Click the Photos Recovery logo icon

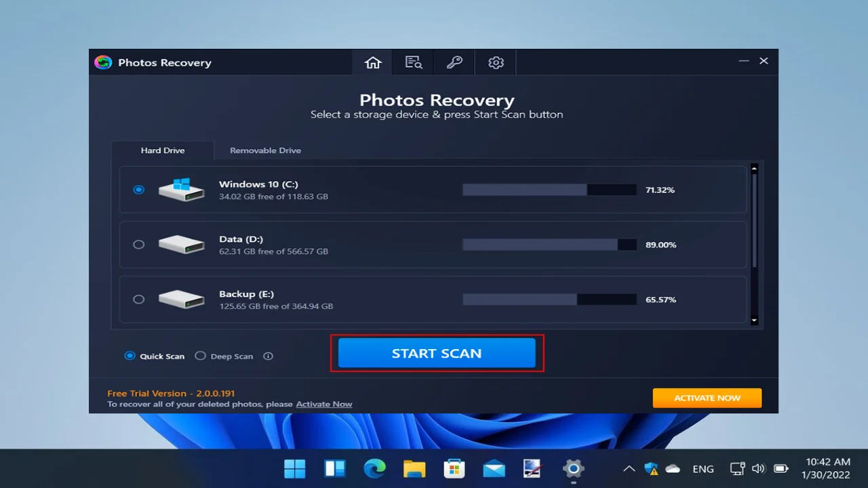[103, 62]
